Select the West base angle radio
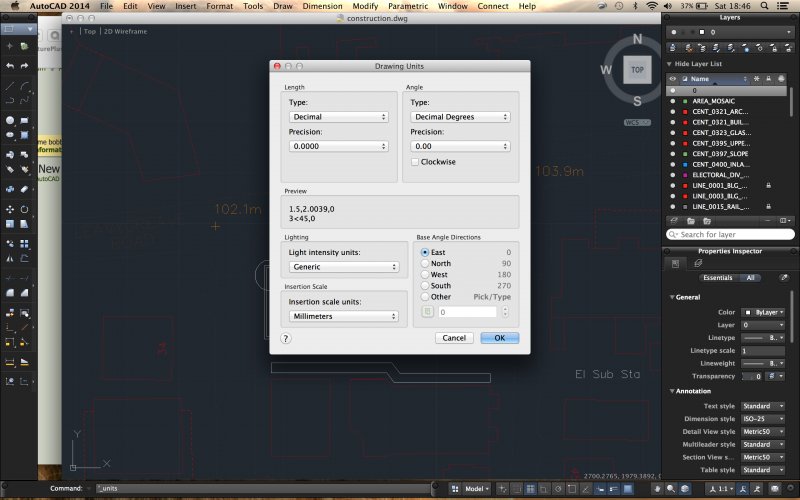The height and width of the screenshot is (500, 800). click(424, 274)
